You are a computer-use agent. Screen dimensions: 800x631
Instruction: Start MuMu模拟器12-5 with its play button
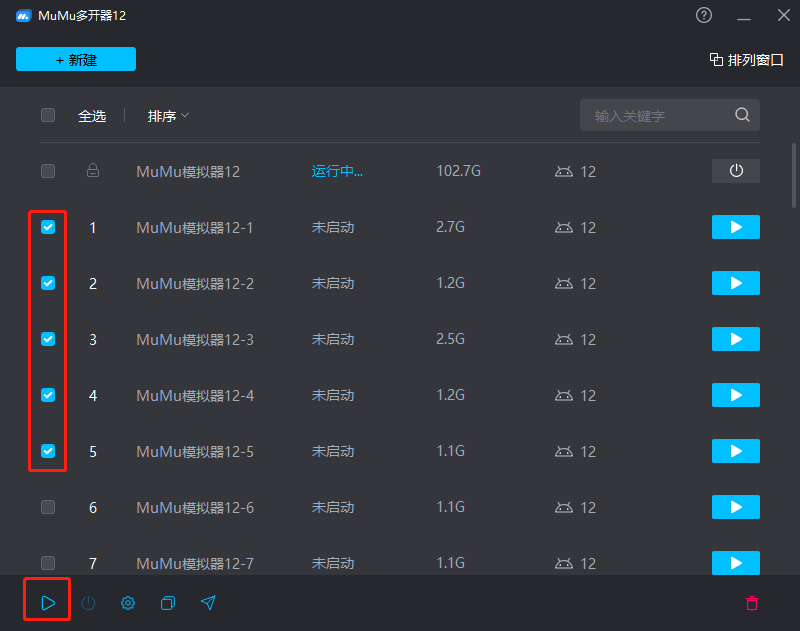pos(736,451)
